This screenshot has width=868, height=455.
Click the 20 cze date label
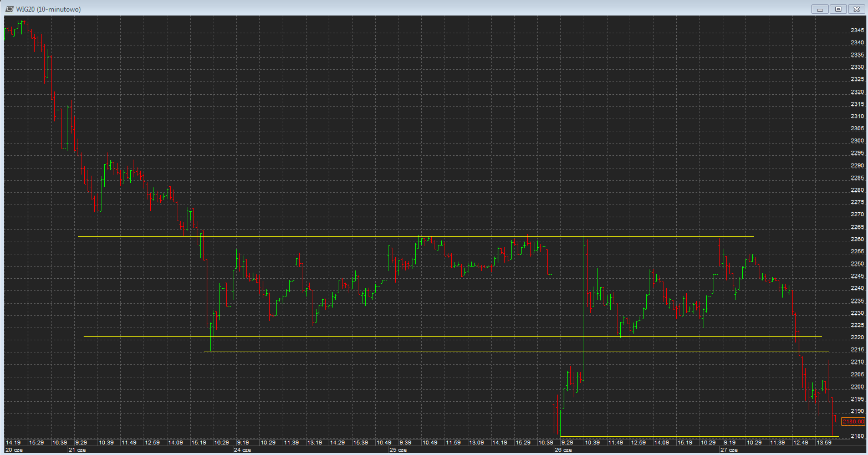pyautogui.click(x=14, y=450)
